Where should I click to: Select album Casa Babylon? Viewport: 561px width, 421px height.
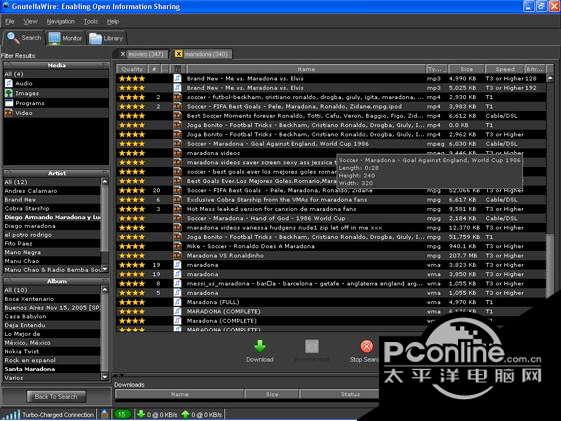[x=52, y=317]
